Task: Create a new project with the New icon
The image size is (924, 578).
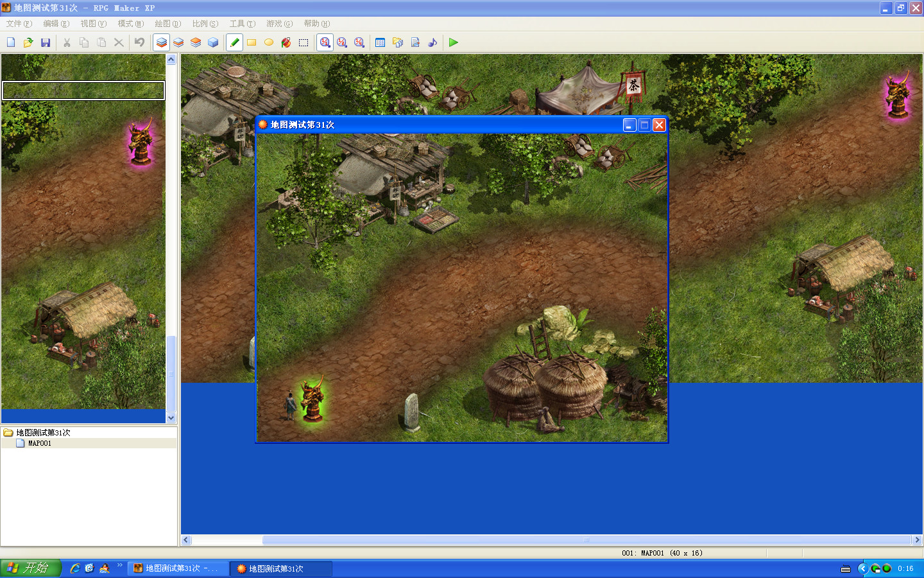Action: (11, 42)
